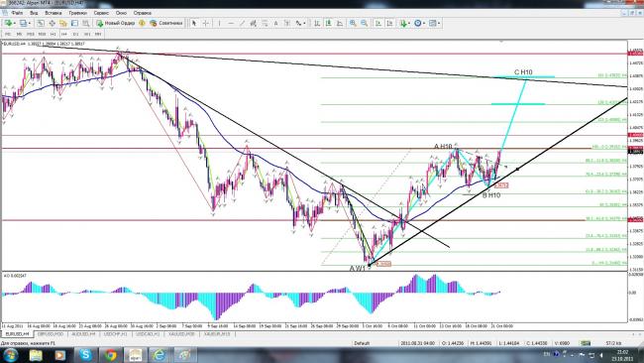Select the crosshair cursor tool

click(x=206, y=24)
